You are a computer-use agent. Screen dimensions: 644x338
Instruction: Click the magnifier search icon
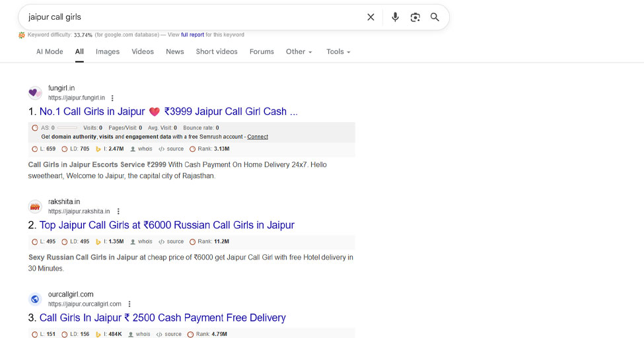click(x=435, y=17)
